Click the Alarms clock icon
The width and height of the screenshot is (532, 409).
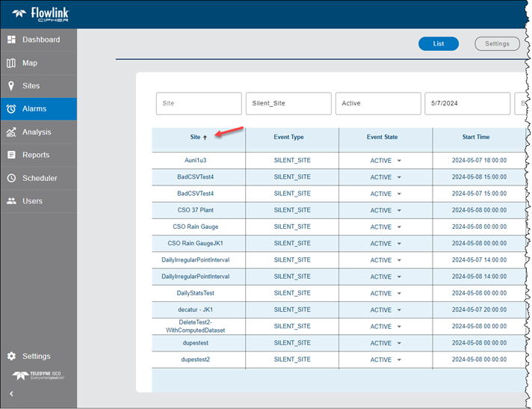pos(11,109)
